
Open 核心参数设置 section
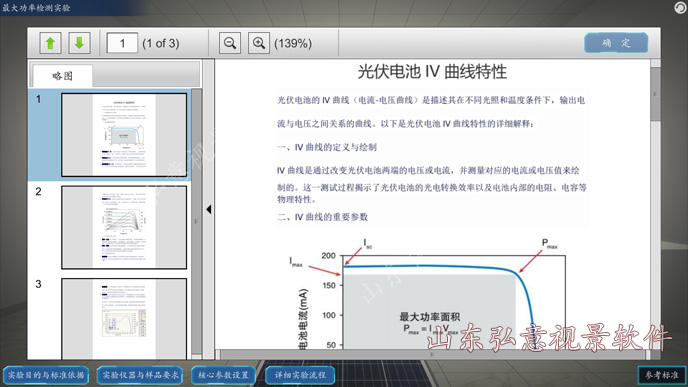point(223,376)
